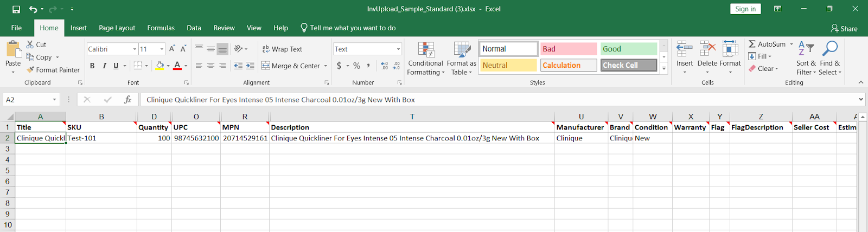Toggle middle align

210,49
